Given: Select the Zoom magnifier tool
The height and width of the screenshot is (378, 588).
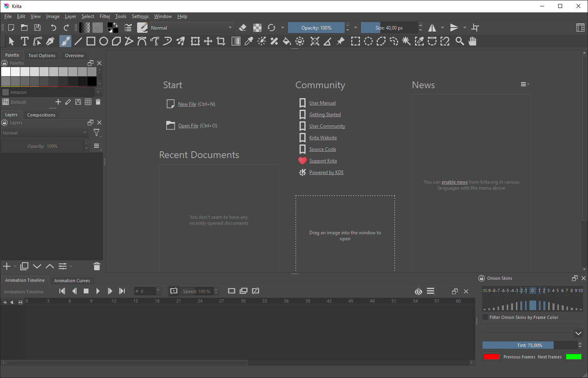Looking at the screenshot, I should (x=460, y=41).
